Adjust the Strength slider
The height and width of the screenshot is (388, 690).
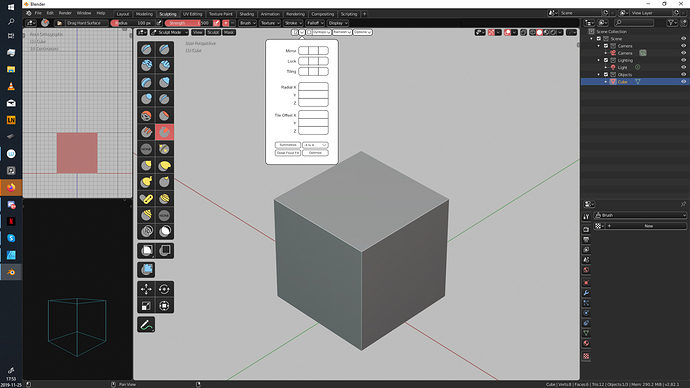189,23
